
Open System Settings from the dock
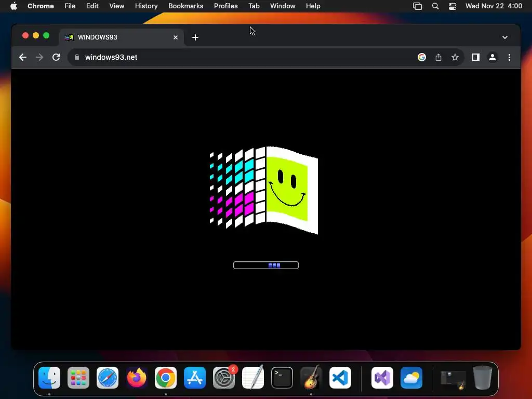tap(224, 378)
